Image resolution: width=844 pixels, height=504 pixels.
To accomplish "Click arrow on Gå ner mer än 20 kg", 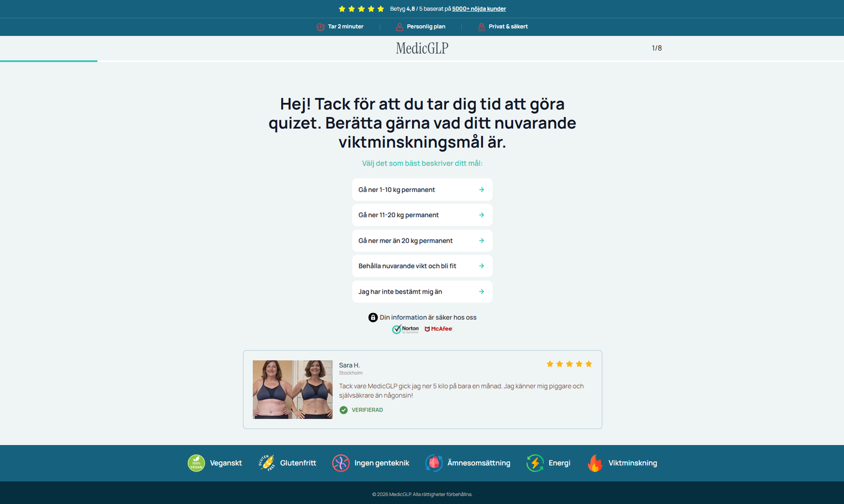I will click(482, 241).
